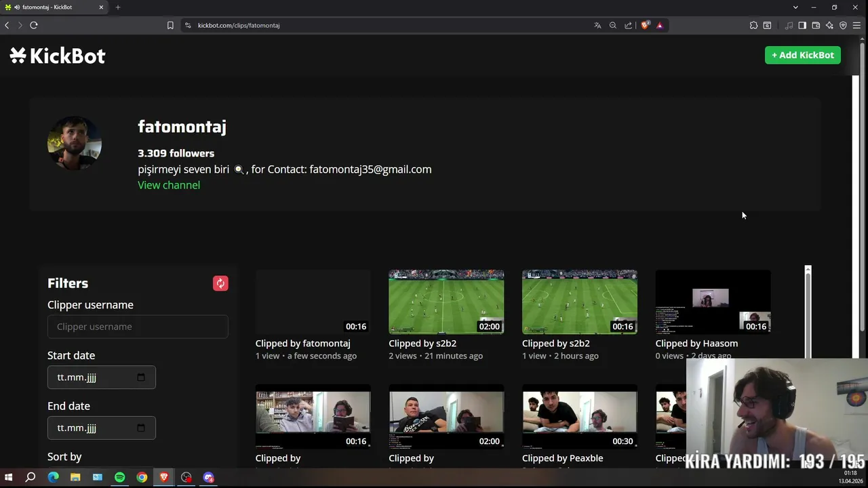
Task: Open Spotify from the taskbar
Action: click(119, 477)
